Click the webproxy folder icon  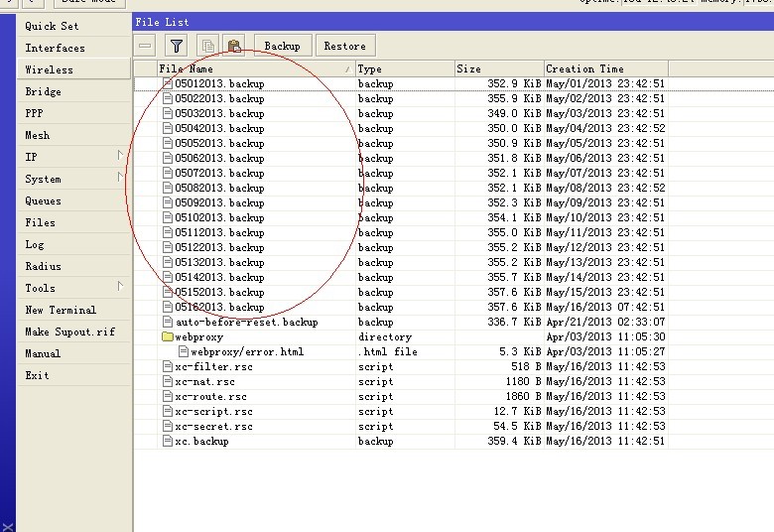click(x=168, y=336)
